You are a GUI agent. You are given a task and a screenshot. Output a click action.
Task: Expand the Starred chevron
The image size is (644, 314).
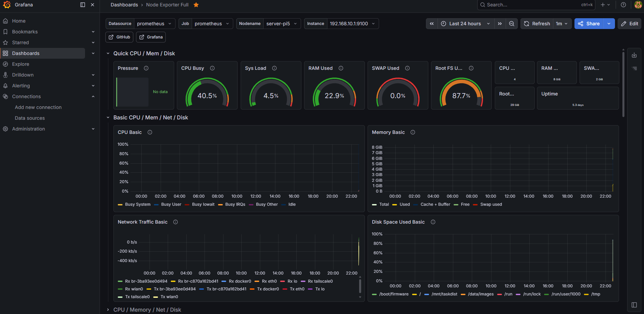[x=93, y=42]
